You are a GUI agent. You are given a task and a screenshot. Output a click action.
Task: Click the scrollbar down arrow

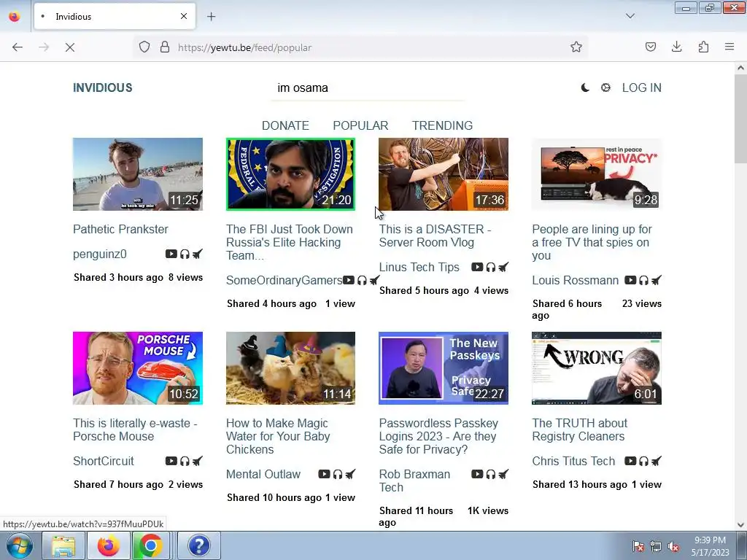740,525
